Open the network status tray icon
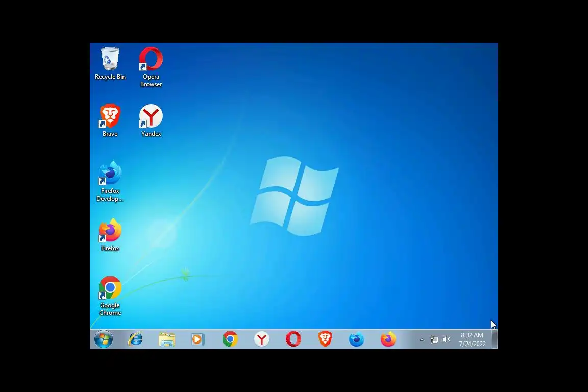Image resolution: width=588 pixels, height=392 pixels. (x=434, y=340)
